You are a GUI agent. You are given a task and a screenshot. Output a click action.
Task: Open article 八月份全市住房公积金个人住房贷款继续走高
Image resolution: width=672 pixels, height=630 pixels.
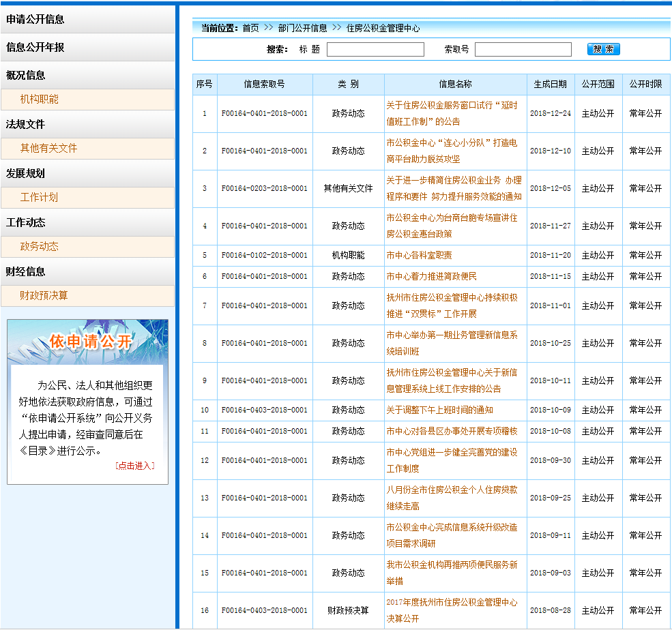452,498
